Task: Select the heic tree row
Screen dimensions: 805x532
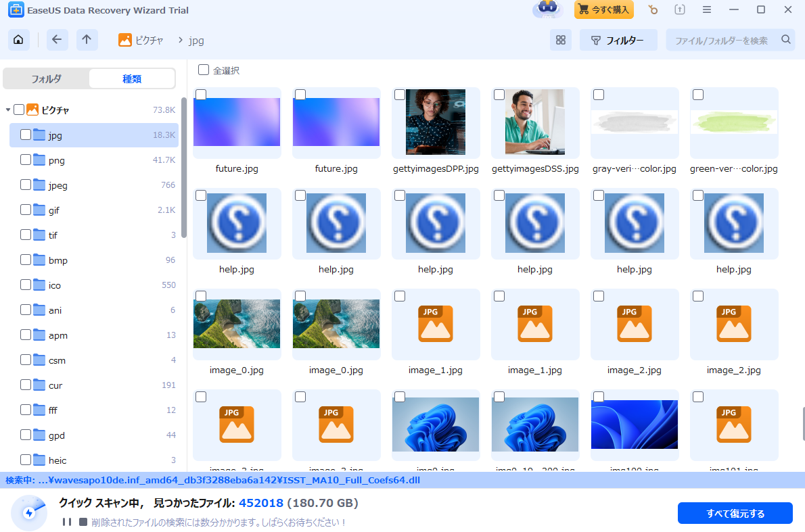Action: (94, 460)
